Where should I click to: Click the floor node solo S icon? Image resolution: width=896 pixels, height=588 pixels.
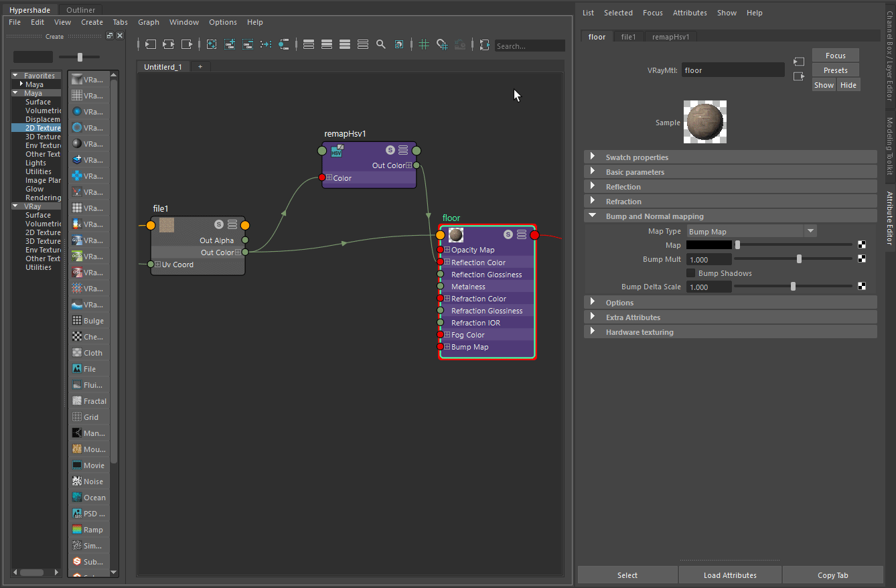click(508, 234)
